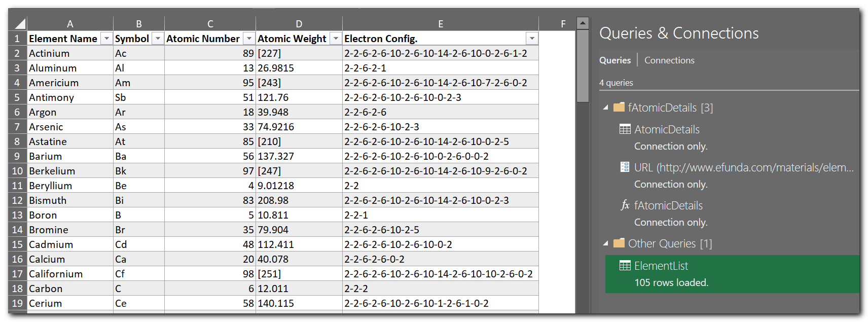Select column B header

click(x=139, y=24)
